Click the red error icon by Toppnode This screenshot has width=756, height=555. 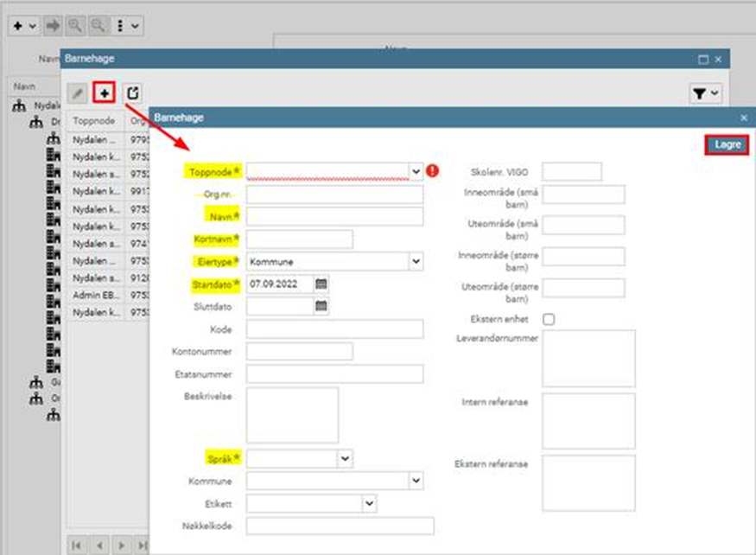(433, 171)
